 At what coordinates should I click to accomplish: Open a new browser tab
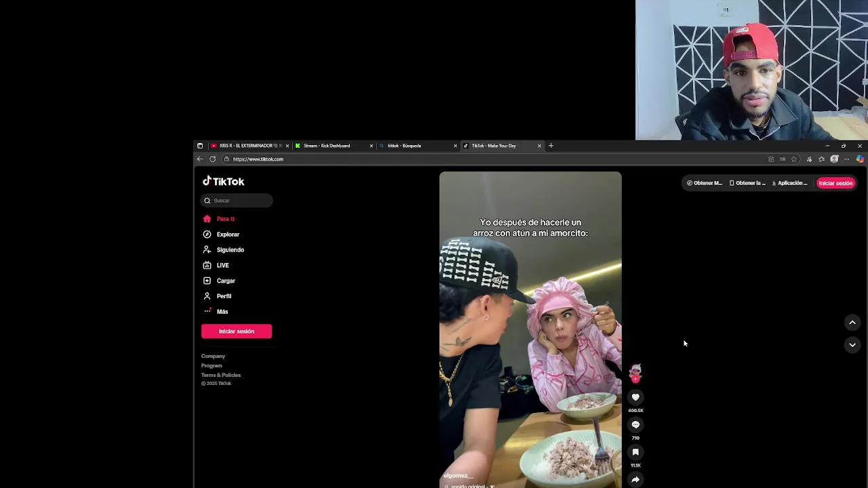click(551, 146)
